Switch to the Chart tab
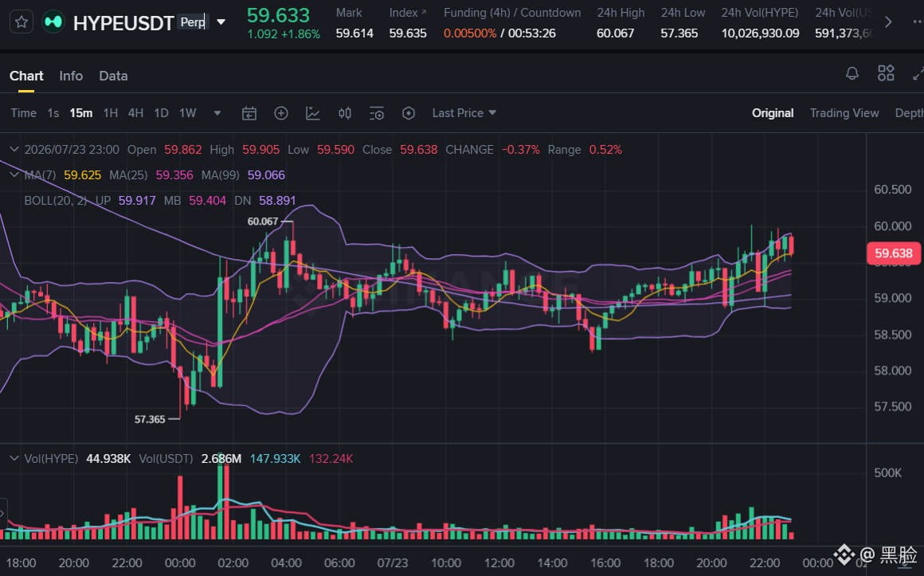Viewport: 924px width, 576px height. (x=26, y=76)
